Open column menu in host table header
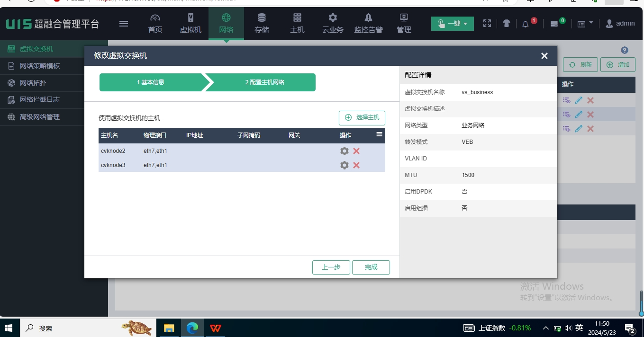644x337 pixels. [379, 134]
